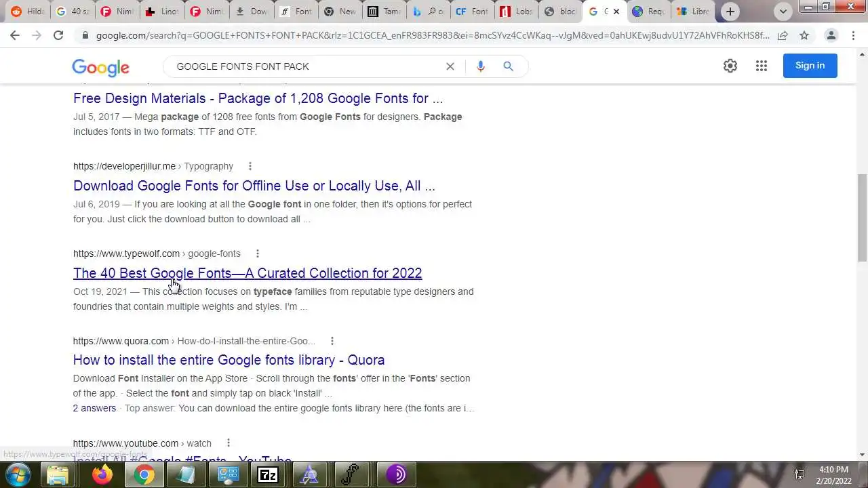This screenshot has width=868, height=488.
Task: Click the magnifier search button
Action: click(x=508, y=66)
